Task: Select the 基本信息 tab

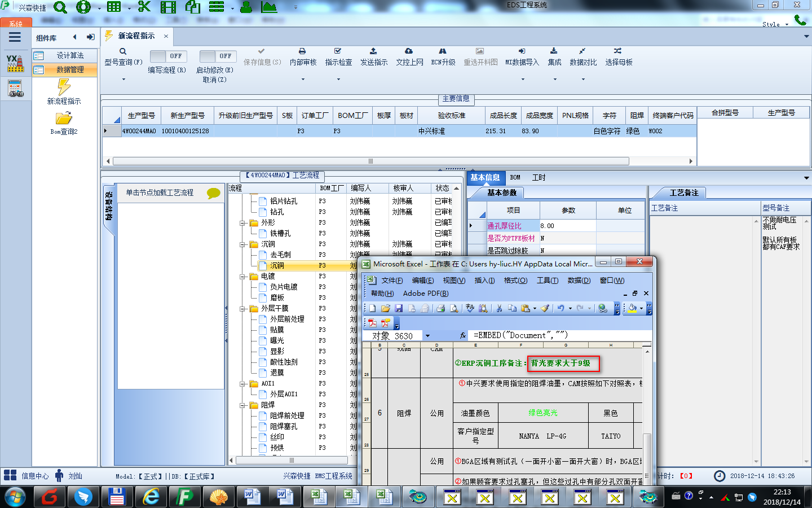Action: point(485,177)
